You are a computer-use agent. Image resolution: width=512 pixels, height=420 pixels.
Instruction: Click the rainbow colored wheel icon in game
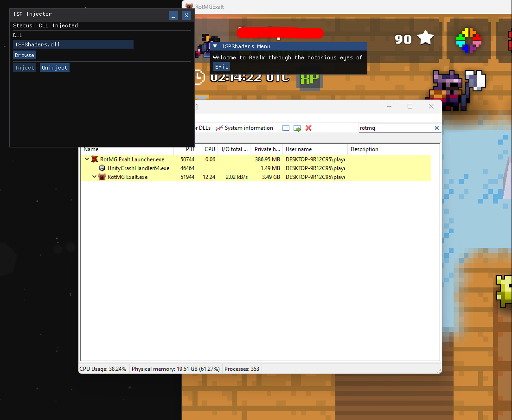pos(468,40)
